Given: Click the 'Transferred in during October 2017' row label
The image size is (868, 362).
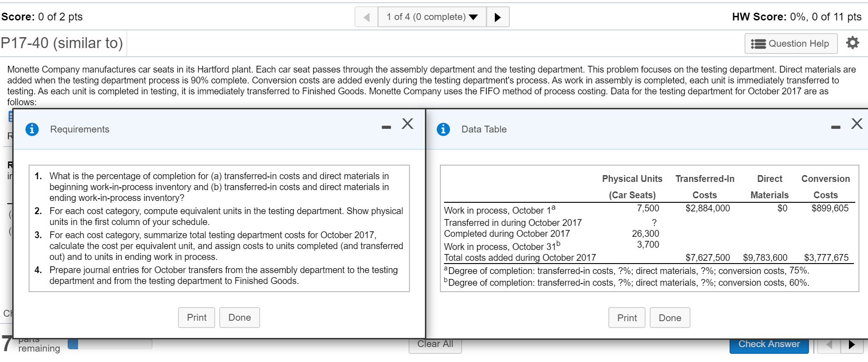Looking at the screenshot, I should coord(513,223).
